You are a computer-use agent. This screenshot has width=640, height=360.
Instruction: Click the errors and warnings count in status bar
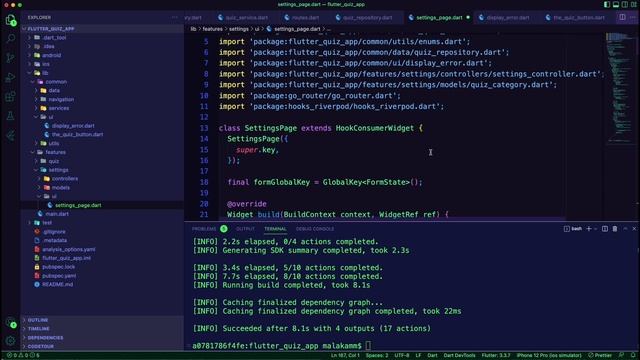pyautogui.click(x=23, y=356)
